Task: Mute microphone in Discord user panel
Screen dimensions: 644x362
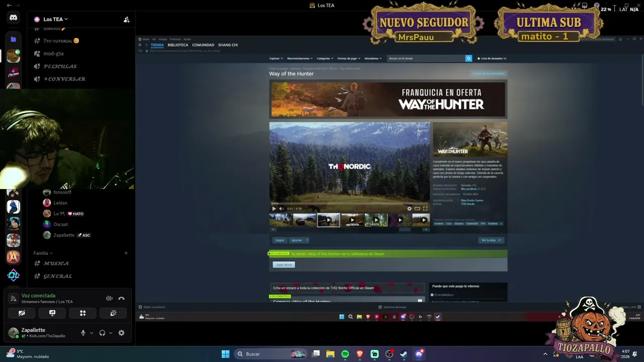Action: [83, 333]
